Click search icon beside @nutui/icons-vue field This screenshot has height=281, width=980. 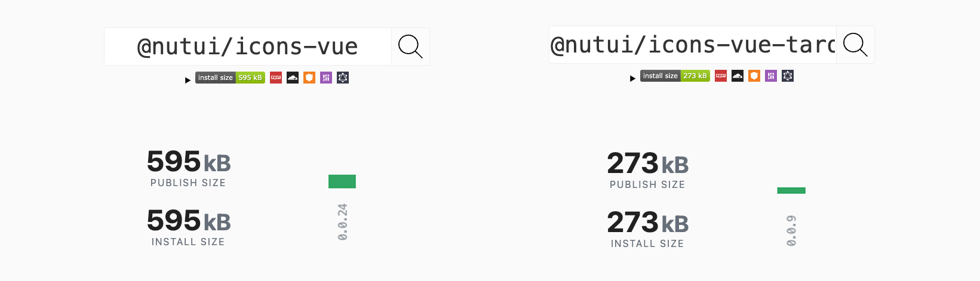pos(410,47)
